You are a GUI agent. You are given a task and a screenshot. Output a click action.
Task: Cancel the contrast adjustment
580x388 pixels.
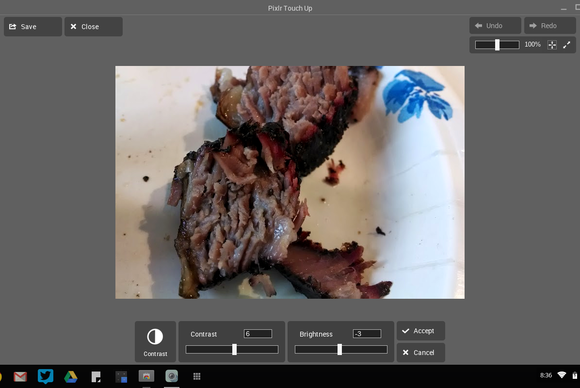click(x=421, y=352)
